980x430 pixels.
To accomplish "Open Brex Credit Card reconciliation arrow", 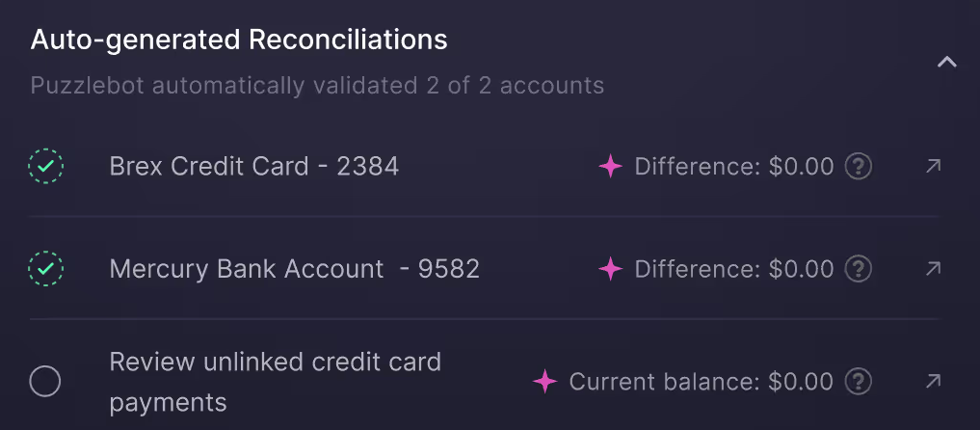I will (x=932, y=167).
